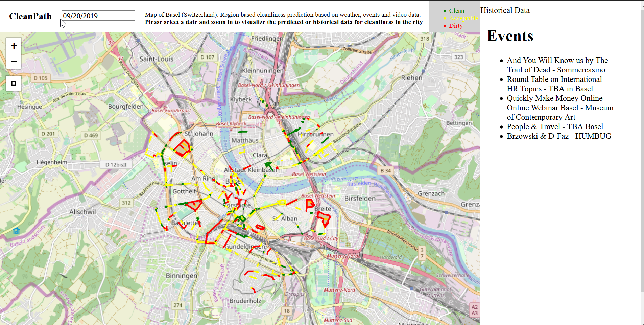Viewport: 644px width, 325px height.
Task: Click the Birsfelden label on map
Action: 360,199
